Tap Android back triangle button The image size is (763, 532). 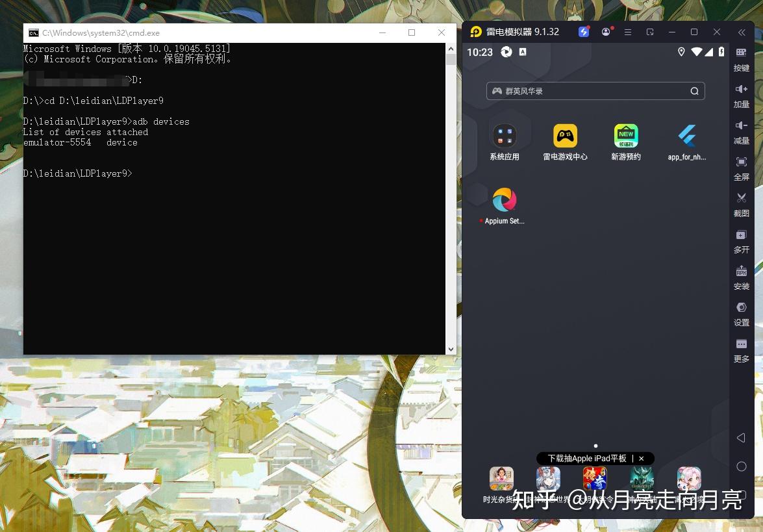click(x=741, y=438)
